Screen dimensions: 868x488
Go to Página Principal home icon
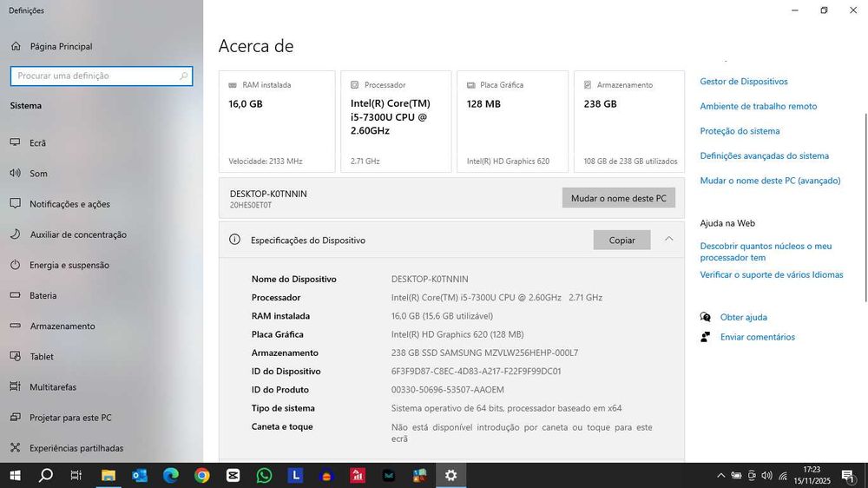pyautogui.click(x=16, y=47)
